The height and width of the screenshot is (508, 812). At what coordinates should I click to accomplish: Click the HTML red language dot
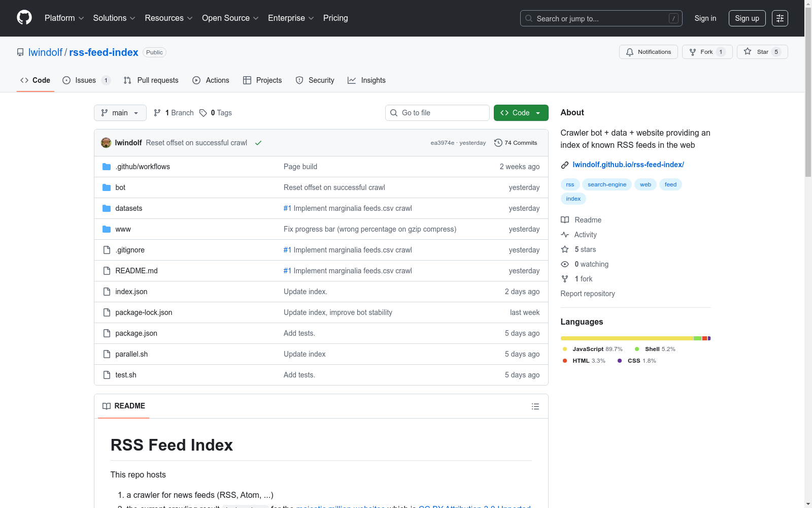click(x=565, y=361)
